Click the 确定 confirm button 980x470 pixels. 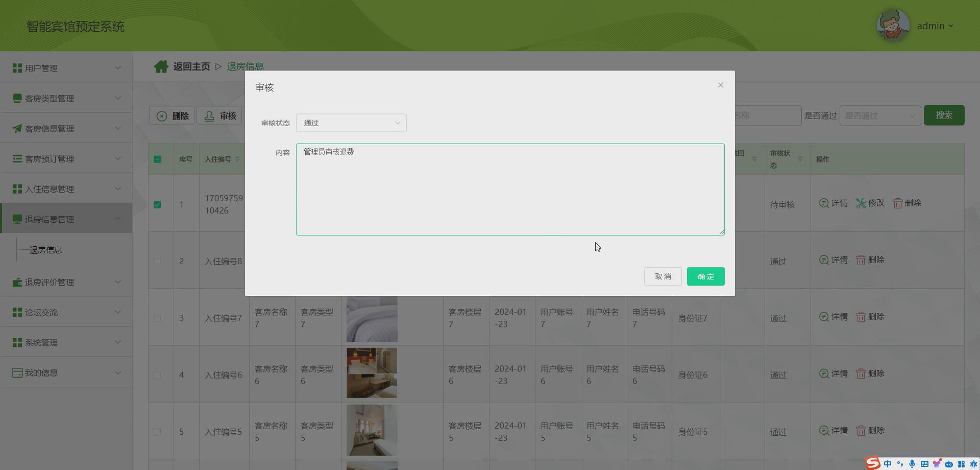tap(705, 276)
